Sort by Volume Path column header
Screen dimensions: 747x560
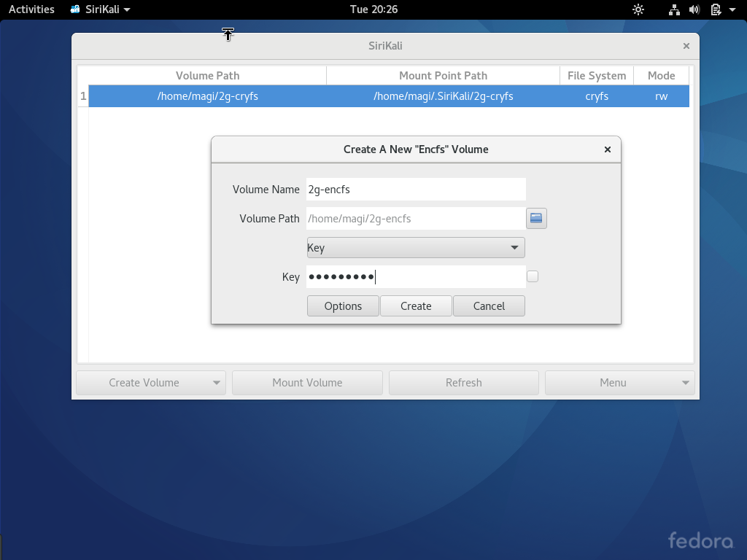[207, 76]
